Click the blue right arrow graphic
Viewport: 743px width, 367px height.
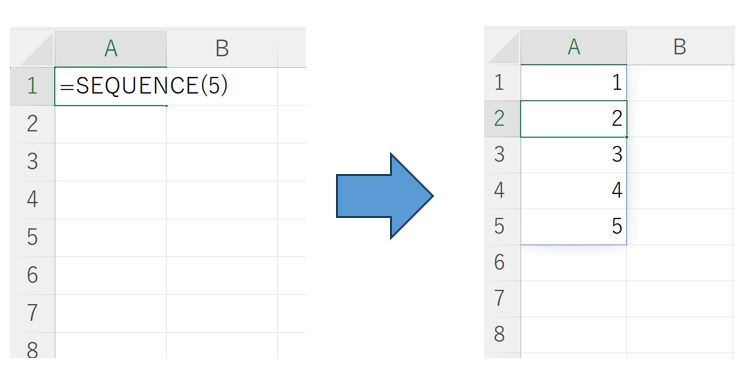point(384,196)
